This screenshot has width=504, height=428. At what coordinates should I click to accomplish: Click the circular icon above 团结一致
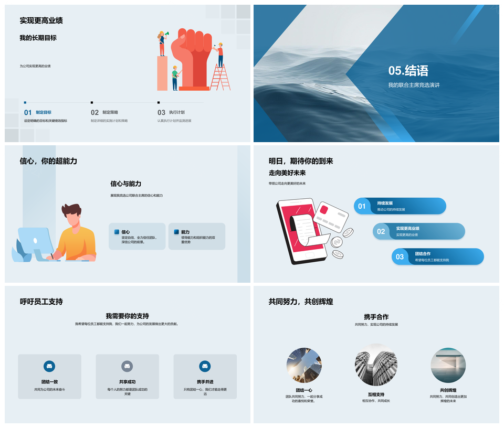click(x=49, y=366)
